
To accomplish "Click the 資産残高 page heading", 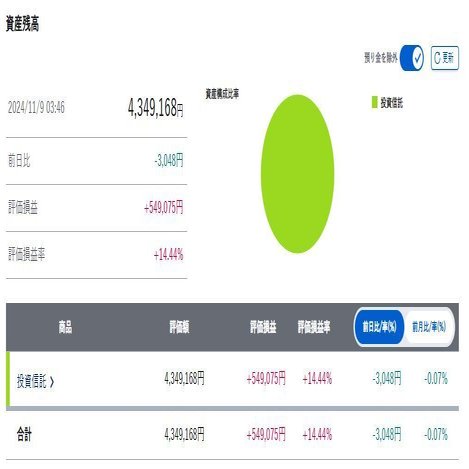I will 23,24.
